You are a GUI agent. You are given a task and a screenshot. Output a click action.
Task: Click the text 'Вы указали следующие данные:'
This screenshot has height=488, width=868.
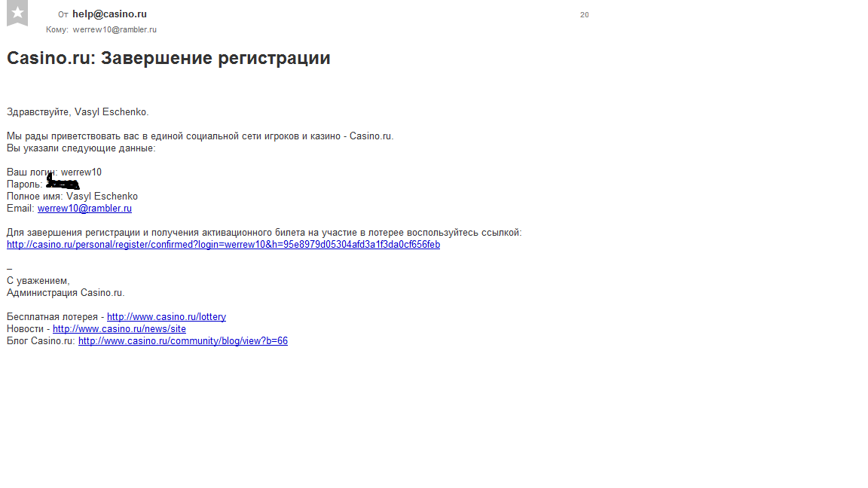[81, 148]
